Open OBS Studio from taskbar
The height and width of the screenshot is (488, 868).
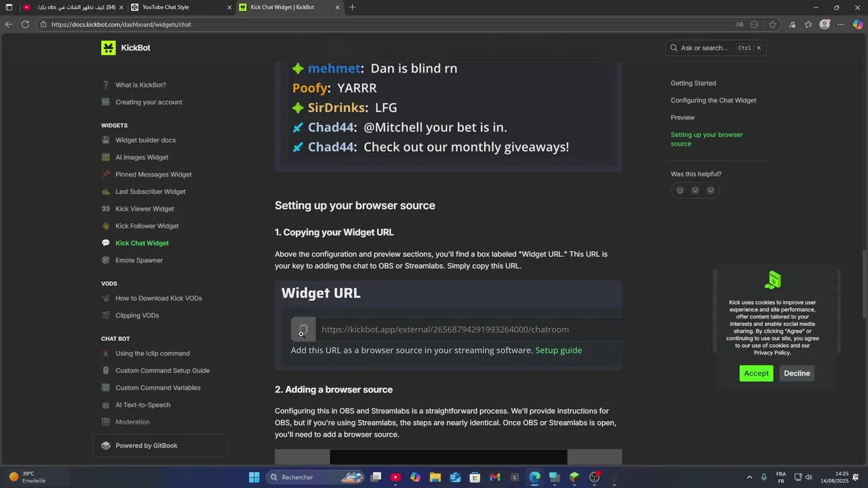[x=595, y=477]
